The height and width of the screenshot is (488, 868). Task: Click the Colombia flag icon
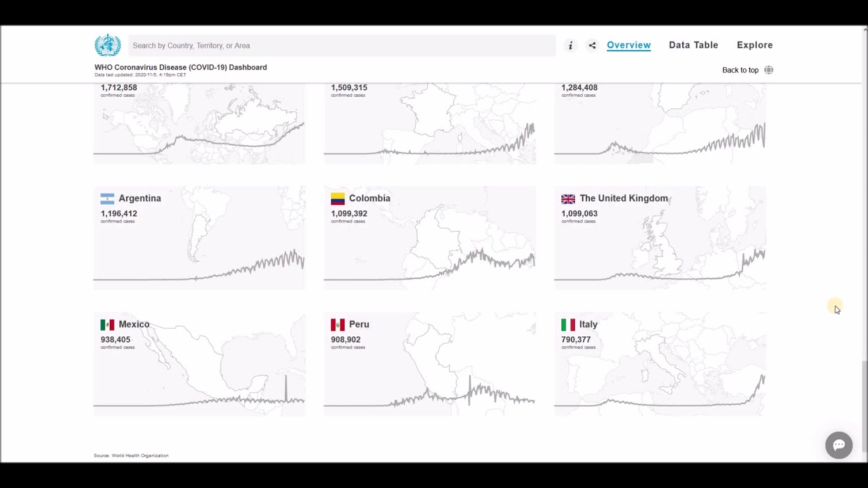click(x=338, y=199)
